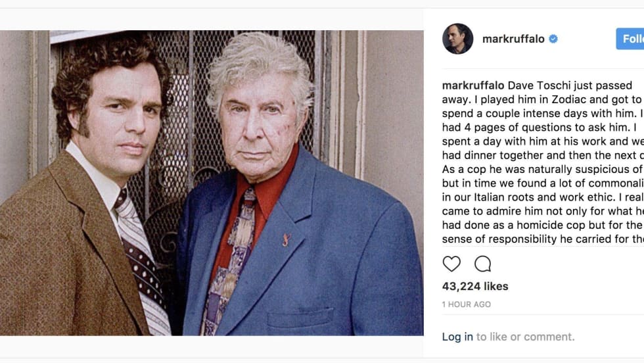
Task: Open the 1 HOUR AGO timestamp
Action: (467, 304)
